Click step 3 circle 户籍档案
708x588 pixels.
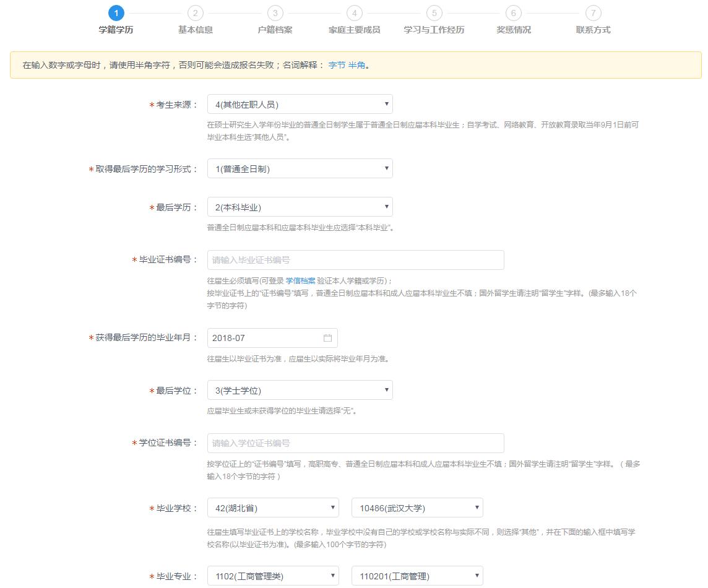pos(275,13)
